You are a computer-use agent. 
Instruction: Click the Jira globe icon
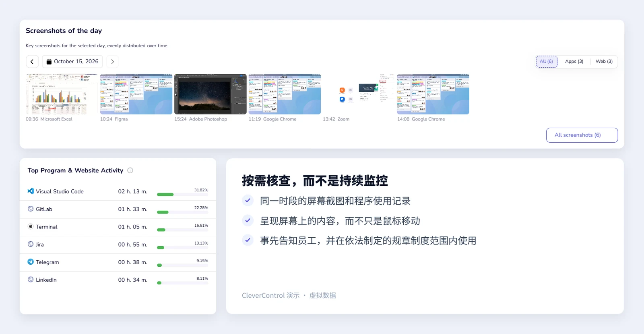(31, 244)
